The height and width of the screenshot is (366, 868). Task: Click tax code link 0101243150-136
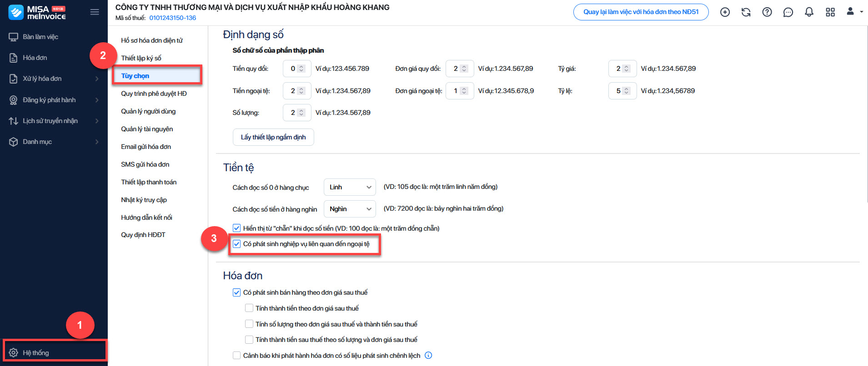[x=172, y=18]
